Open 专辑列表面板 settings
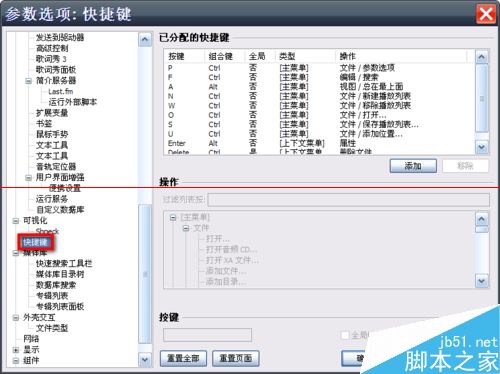Viewport: 500px width, 374px height. (60, 306)
